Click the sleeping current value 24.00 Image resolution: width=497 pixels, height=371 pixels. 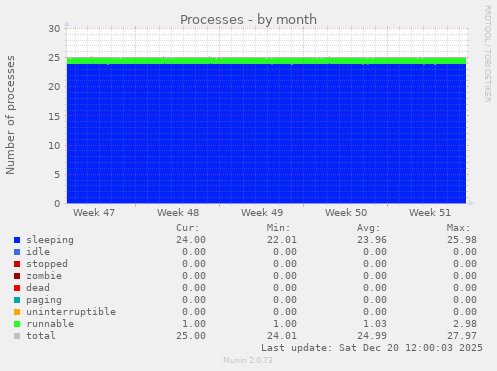tap(191, 240)
